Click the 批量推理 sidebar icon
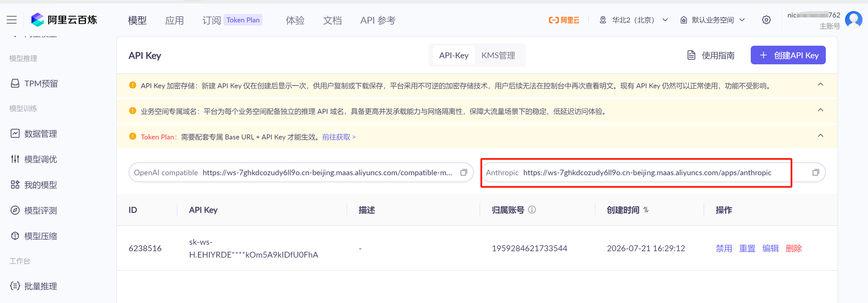 [x=15, y=286]
